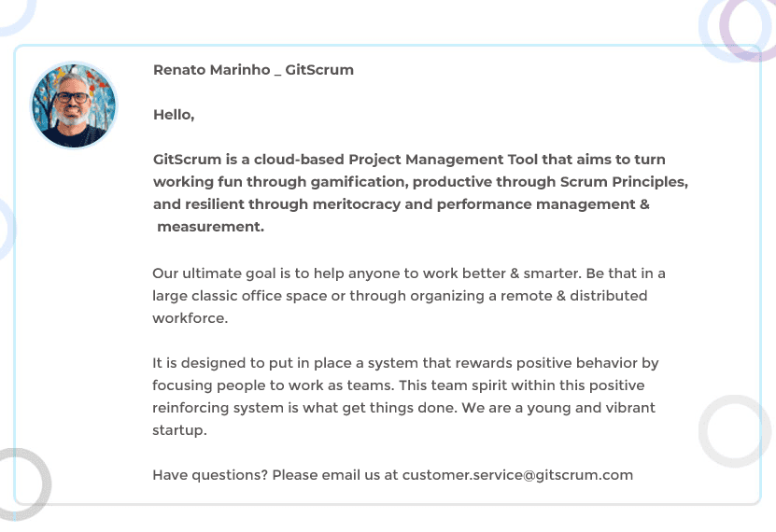Click the sender name Renato Marinho _ GitScrum
Screen dimensions: 776x532
(x=253, y=70)
